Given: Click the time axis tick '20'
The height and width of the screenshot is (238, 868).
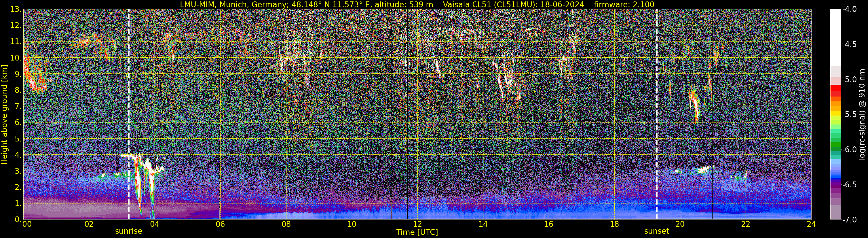Looking at the screenshot, I should coord(680,224).
